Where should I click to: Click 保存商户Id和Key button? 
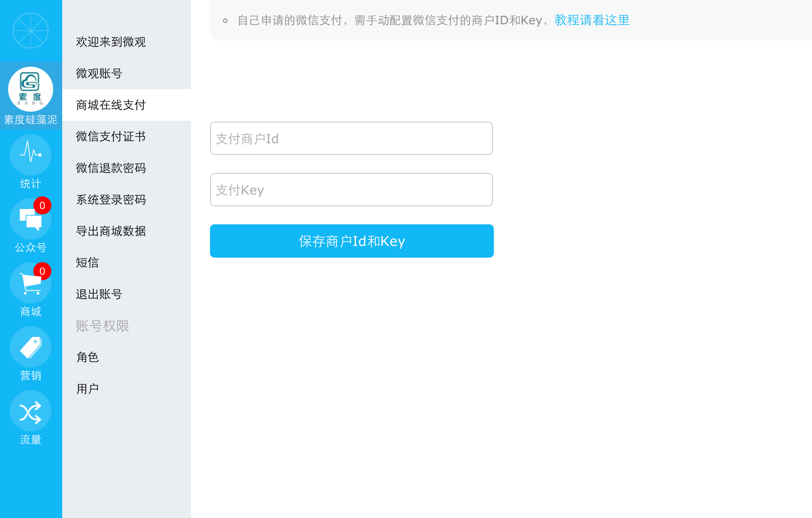[352, 241]
